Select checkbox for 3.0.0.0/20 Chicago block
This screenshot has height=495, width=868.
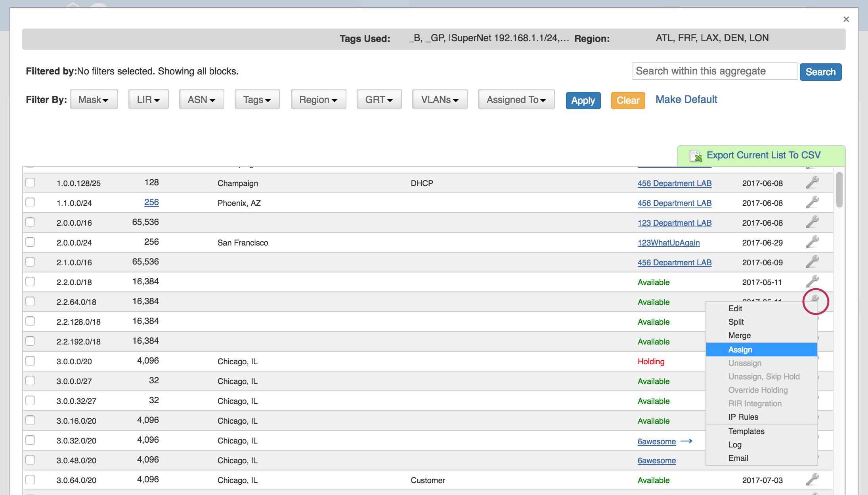(30, 361)
